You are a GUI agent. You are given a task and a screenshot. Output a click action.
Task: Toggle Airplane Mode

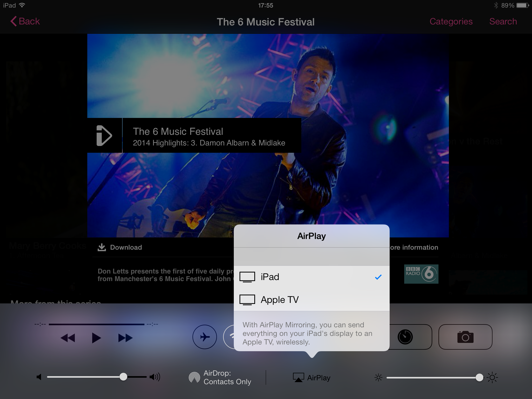click(x=205, y=337)
